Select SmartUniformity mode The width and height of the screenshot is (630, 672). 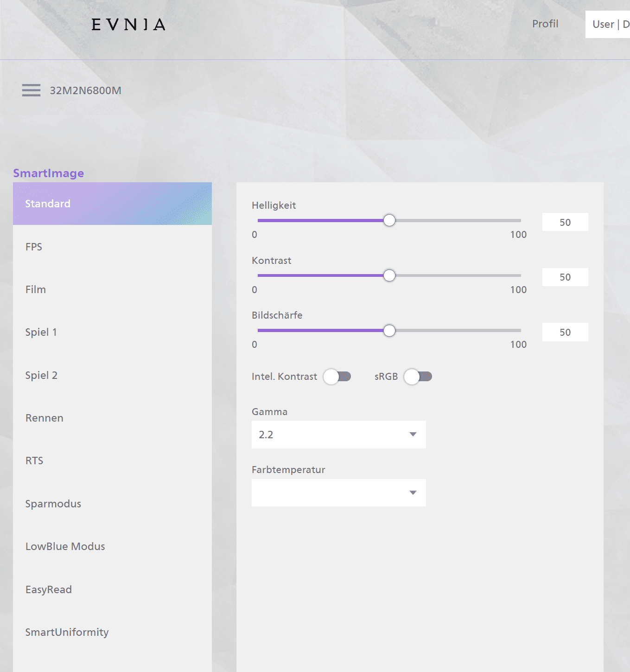coord(112,632)
